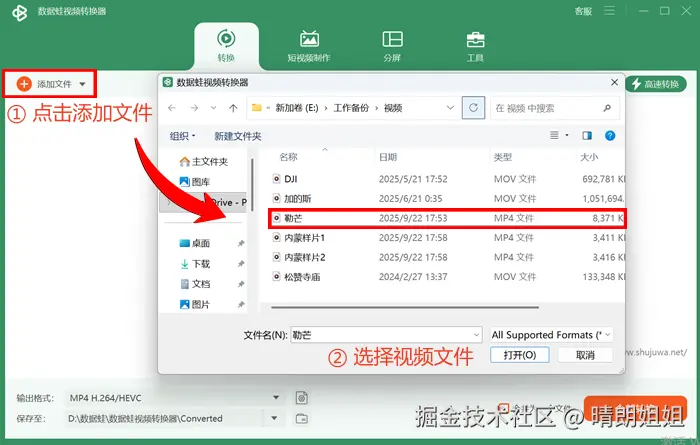Open the help icon in dialog

click(610, 136)
